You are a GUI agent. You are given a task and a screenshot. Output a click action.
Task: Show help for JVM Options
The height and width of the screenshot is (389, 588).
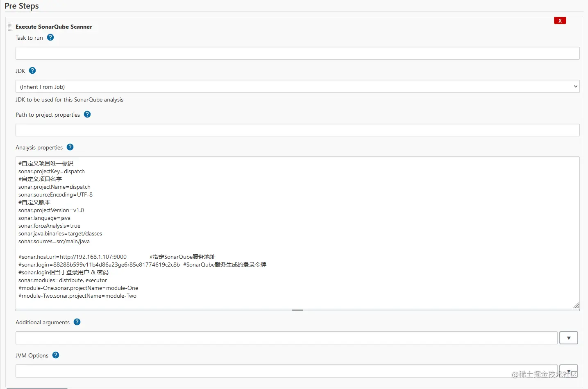(56, 355)
